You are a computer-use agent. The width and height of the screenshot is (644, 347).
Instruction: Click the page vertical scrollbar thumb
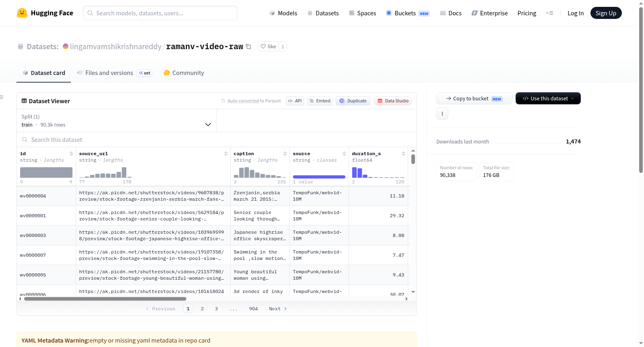[641, 89]
